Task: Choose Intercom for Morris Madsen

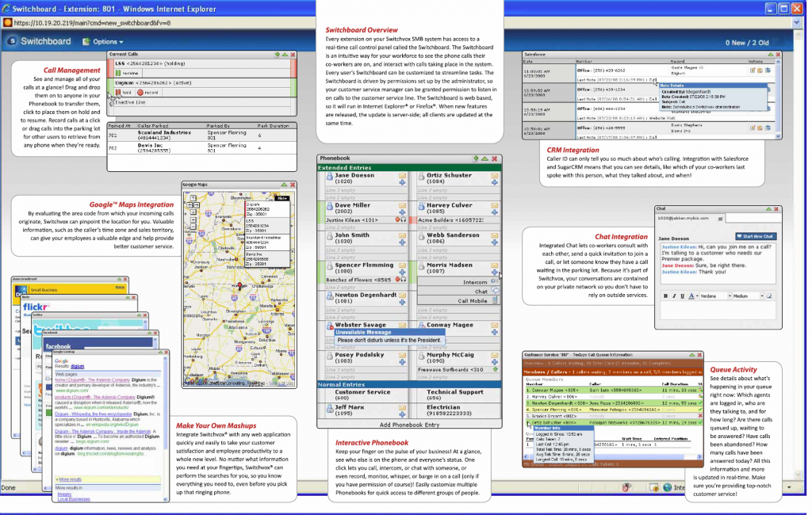Action: 458,282
